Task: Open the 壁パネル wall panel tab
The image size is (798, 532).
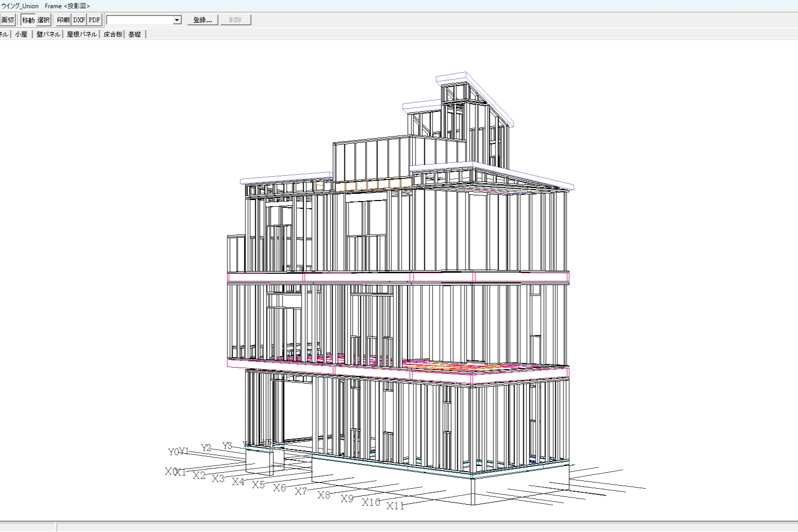Action: [x=48, y=35]
